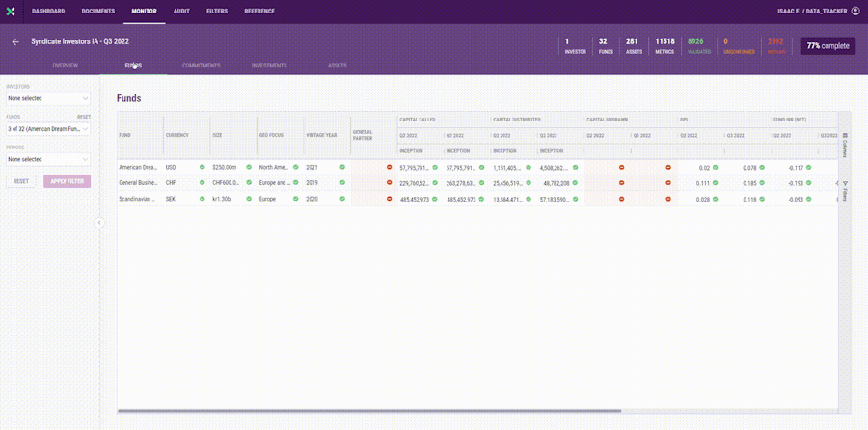Image resolution: width=868 pixels, height=430 pixels.
Task: Click the ISAAC E. / DATA_TRACKER user label
Action: 812,11
